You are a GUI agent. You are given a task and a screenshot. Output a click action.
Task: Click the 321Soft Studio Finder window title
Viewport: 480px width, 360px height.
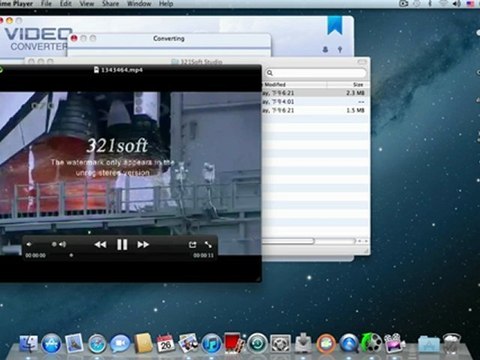(197, 62)
